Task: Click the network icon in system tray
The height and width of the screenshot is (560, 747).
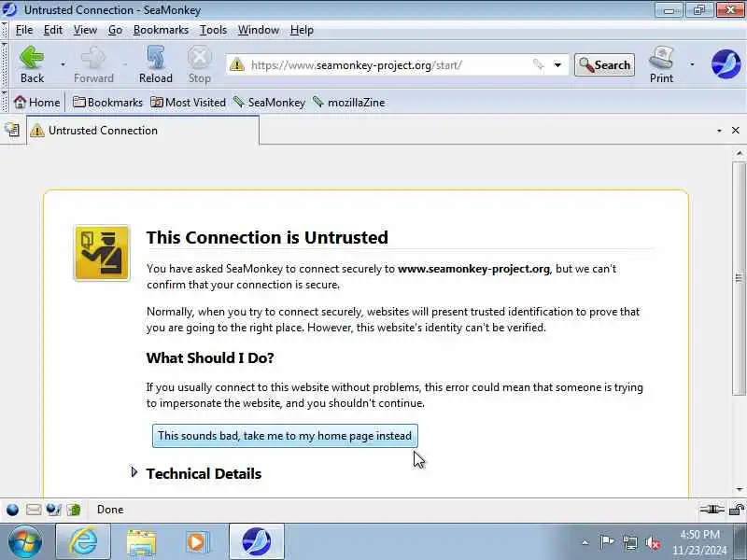Action: point(629,542)
